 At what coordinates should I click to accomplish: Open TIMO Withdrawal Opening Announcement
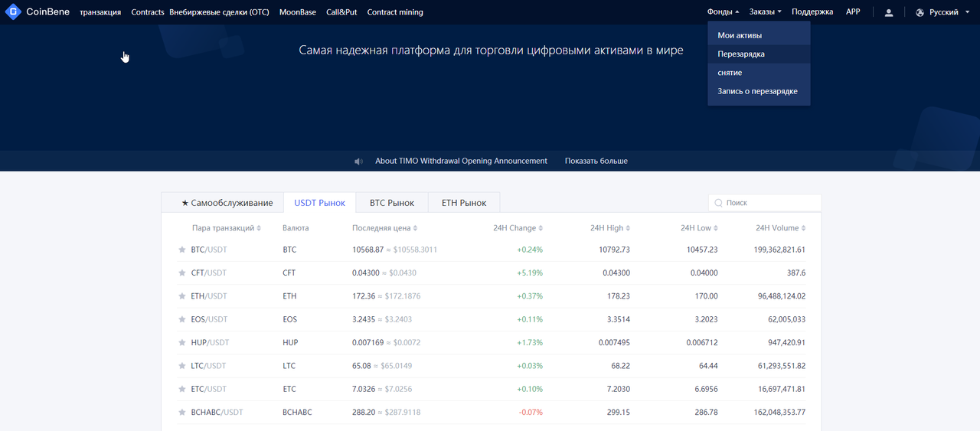point(461,162)
